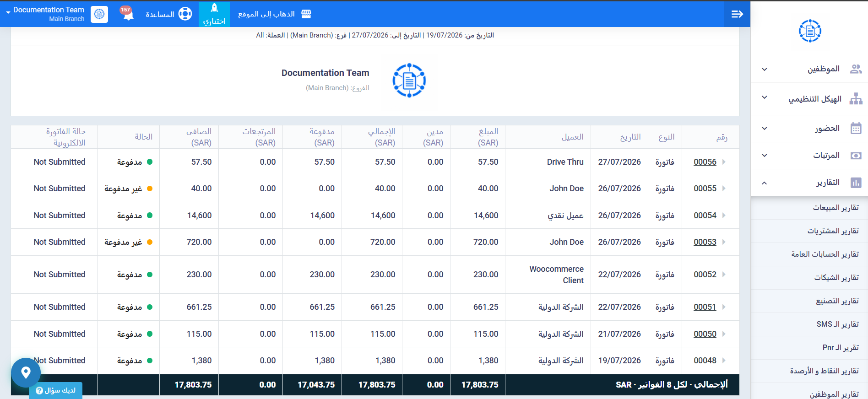Open invoice link 00050

(705, 334)
